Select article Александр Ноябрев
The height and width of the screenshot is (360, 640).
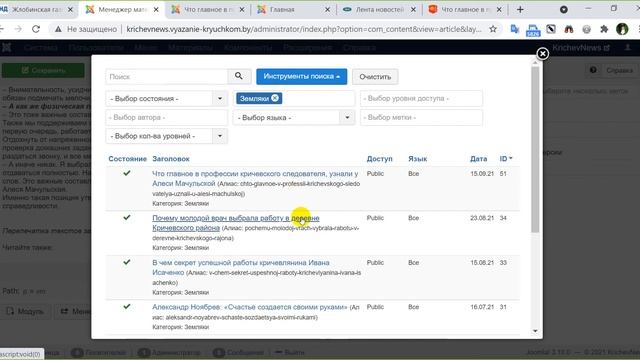(249, 307)
